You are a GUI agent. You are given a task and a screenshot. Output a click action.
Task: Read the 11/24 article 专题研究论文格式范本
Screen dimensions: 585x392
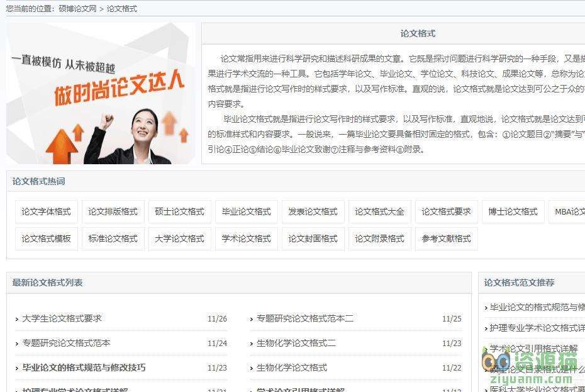[x=67, y=343]
